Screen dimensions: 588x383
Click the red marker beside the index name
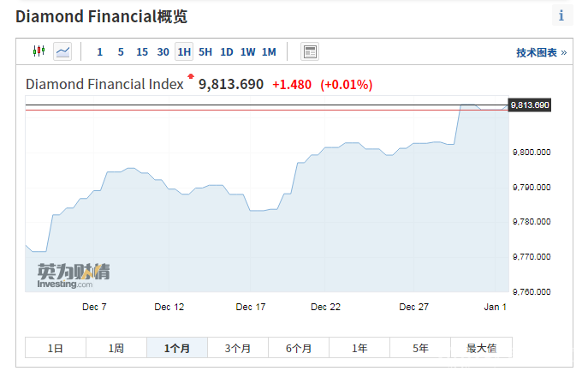[189, 77]
